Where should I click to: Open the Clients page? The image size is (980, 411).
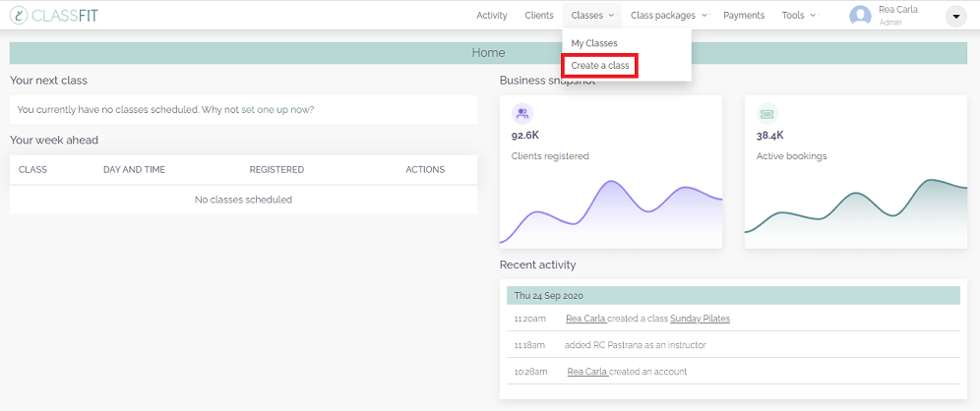click(539, 16)
